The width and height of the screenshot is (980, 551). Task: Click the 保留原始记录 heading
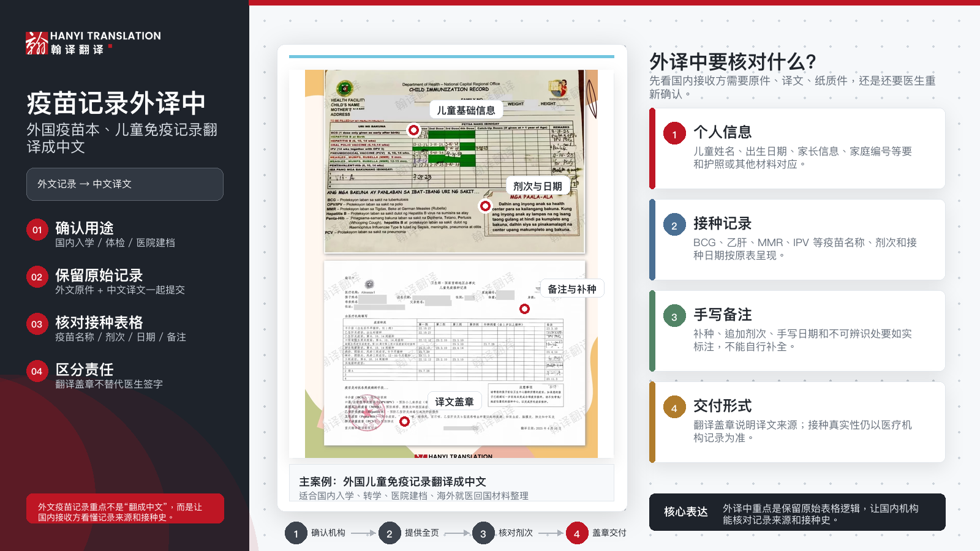point(99,275)
